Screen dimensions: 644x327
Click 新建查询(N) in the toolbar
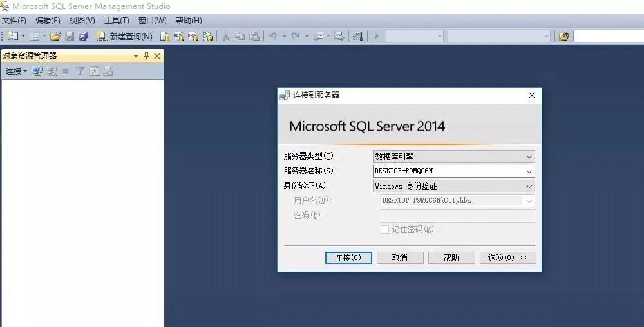(x=125, y=36)
